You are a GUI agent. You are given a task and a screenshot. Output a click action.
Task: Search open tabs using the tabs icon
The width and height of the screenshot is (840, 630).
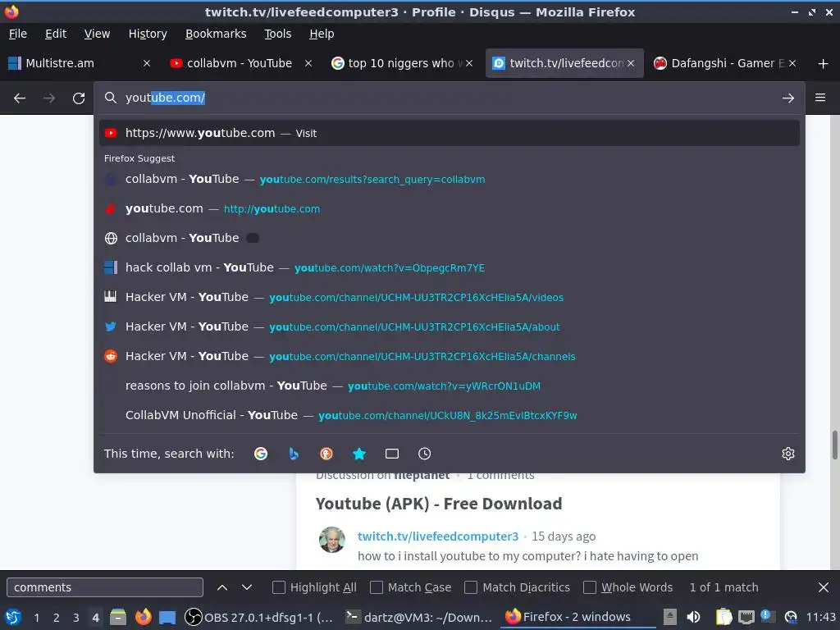point(391,454)
